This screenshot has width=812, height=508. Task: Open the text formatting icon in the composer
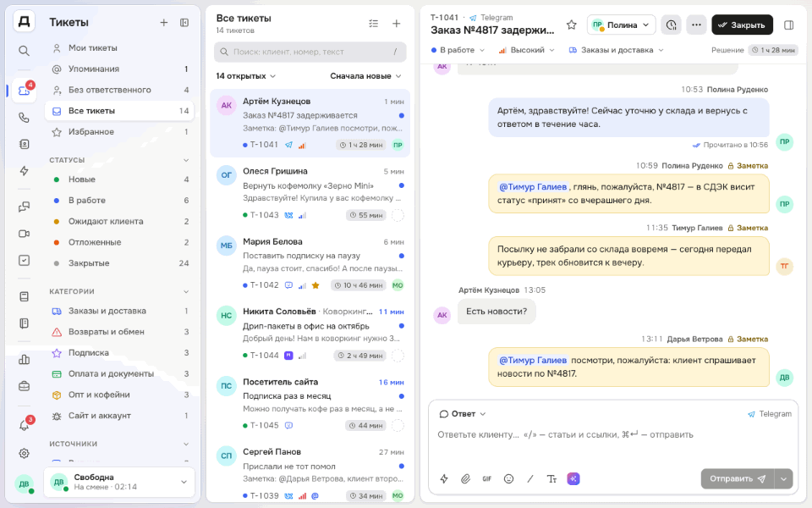551,479
